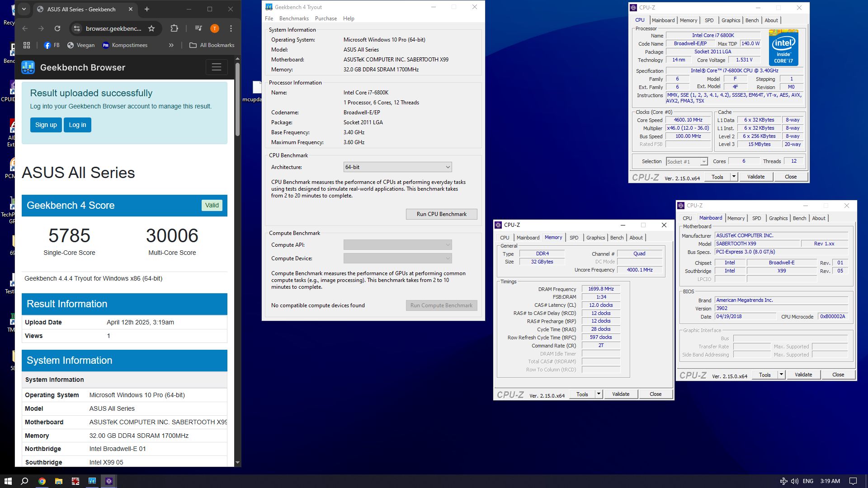The width and height of the screenshot is (868, 488).
Task: Click the 3:19 AM taskbar clock
Action: [x=830, y=481]
